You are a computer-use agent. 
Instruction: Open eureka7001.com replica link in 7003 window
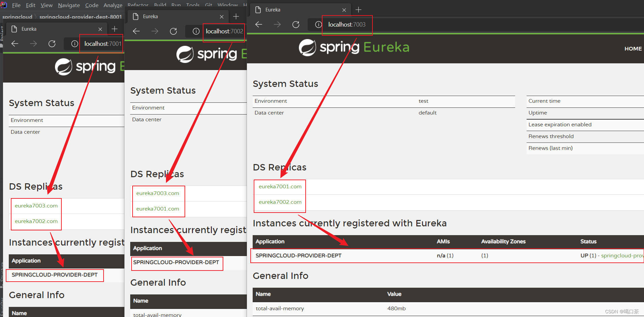point(280,186)
